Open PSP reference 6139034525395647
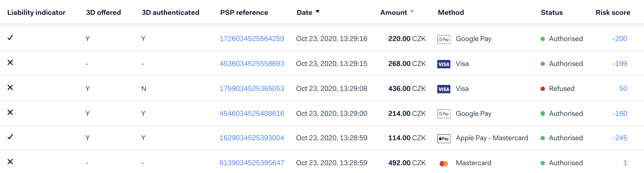644x173 pixels. pyautogui.click(x=252, y=163)
